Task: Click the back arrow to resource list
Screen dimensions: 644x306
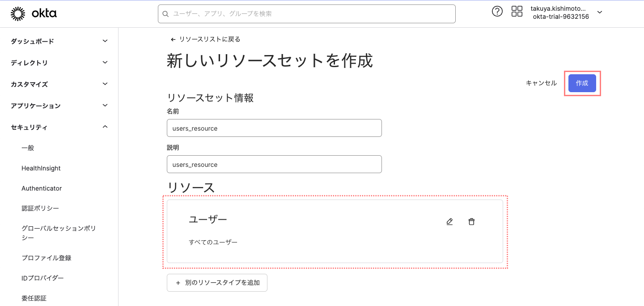Action: click(x=173, y=39)
